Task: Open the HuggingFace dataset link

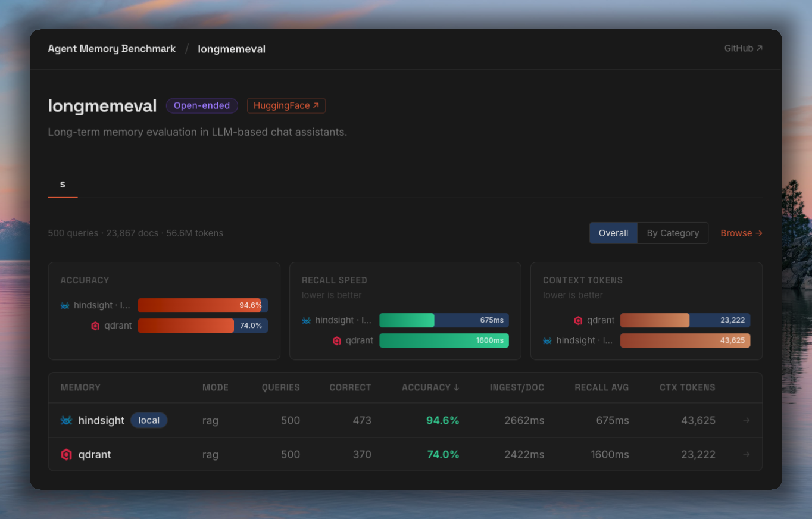Action: pos(286,106)
